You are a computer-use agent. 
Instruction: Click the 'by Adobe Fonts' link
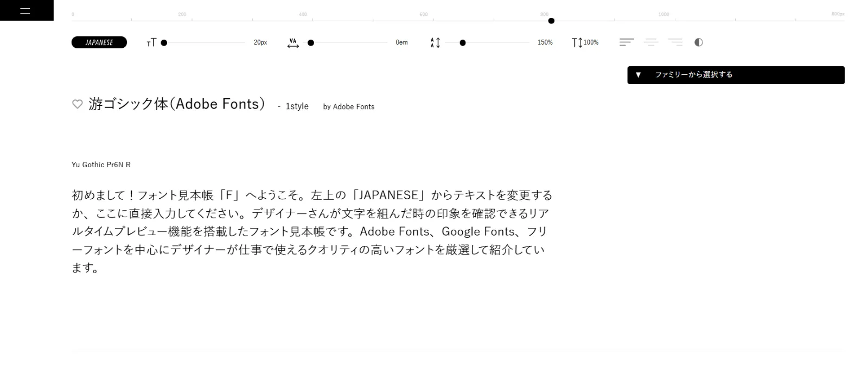tap(348, 107)
